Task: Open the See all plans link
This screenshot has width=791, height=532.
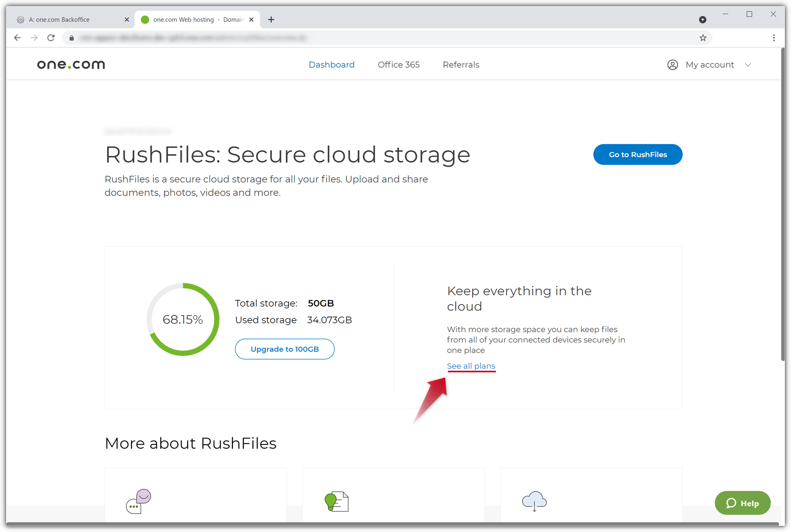Action: click(x=471, y=366)
